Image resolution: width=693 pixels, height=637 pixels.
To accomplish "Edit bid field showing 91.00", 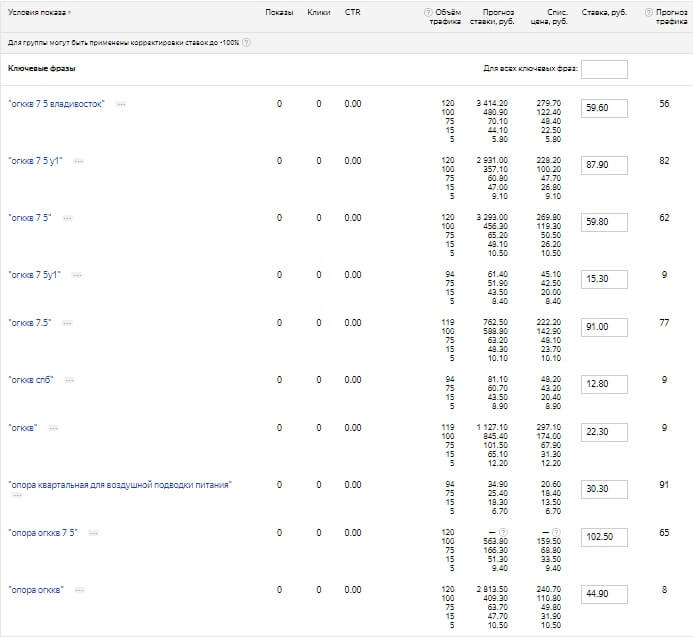I will point(604,328).
